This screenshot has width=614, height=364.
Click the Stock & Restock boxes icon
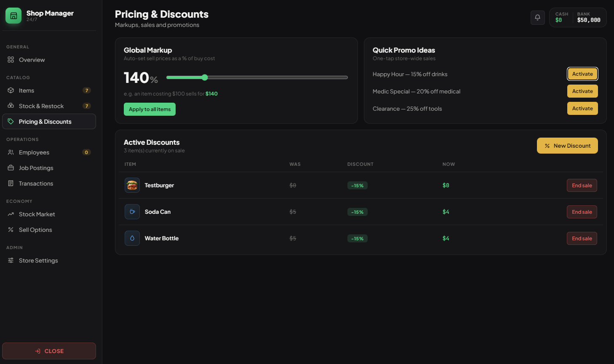11,106
